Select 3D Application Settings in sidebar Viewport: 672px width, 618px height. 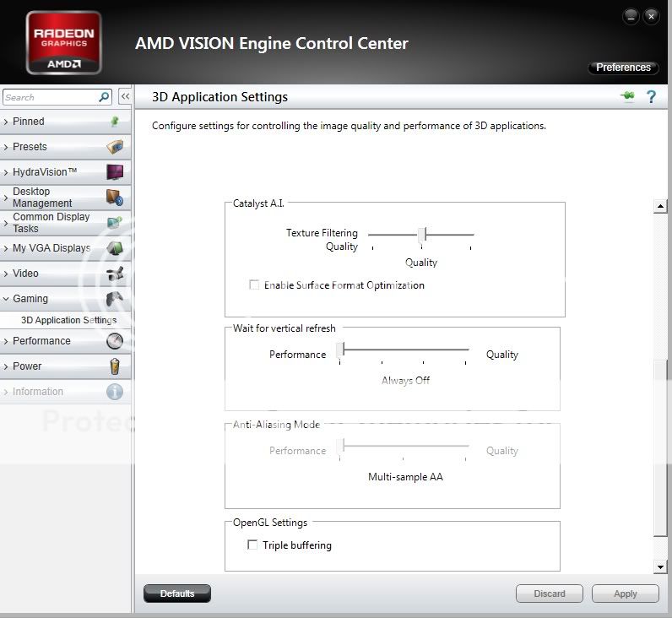click(x=68, y=320)
